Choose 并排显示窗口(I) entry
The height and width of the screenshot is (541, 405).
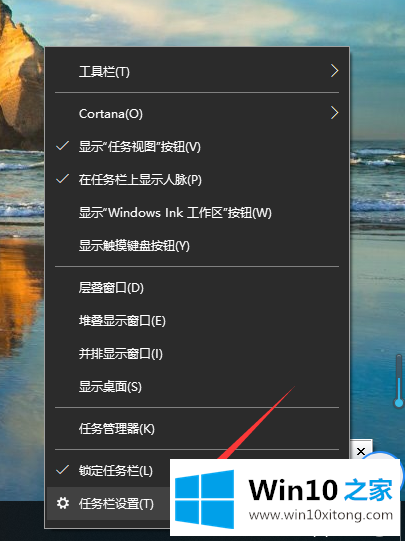pos(197,354)
